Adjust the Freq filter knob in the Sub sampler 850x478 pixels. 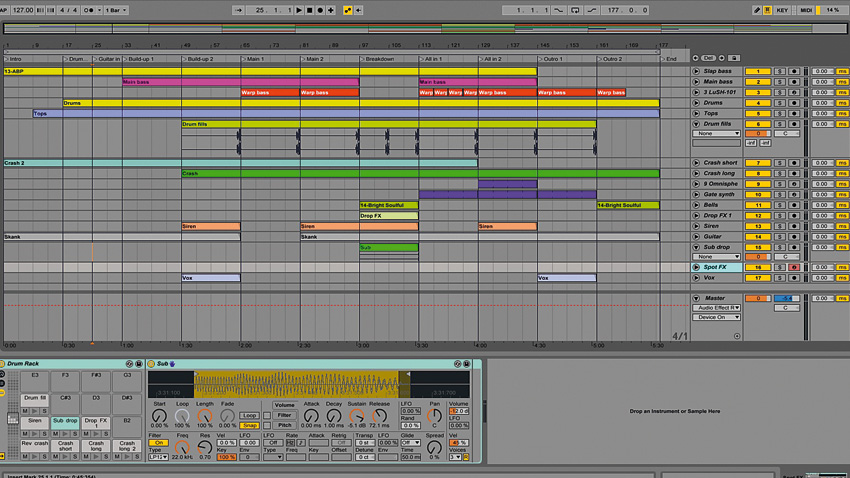tap(182, 447)
